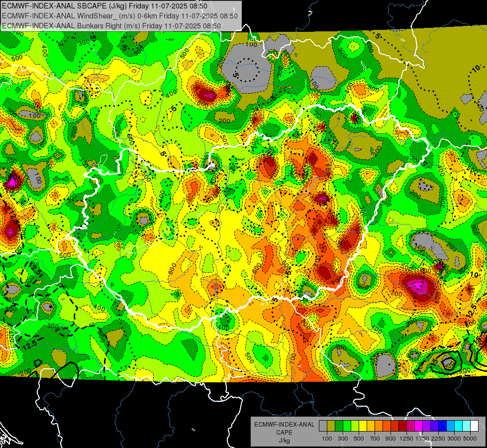The width and height of the screenshot is (487, 448).
Task: Click the 2250 legend value
Action: 438,439
